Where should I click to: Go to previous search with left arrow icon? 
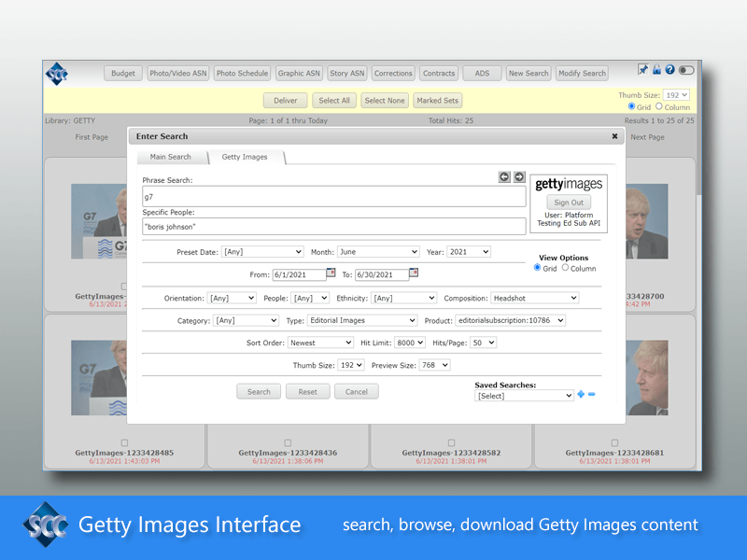504,176
